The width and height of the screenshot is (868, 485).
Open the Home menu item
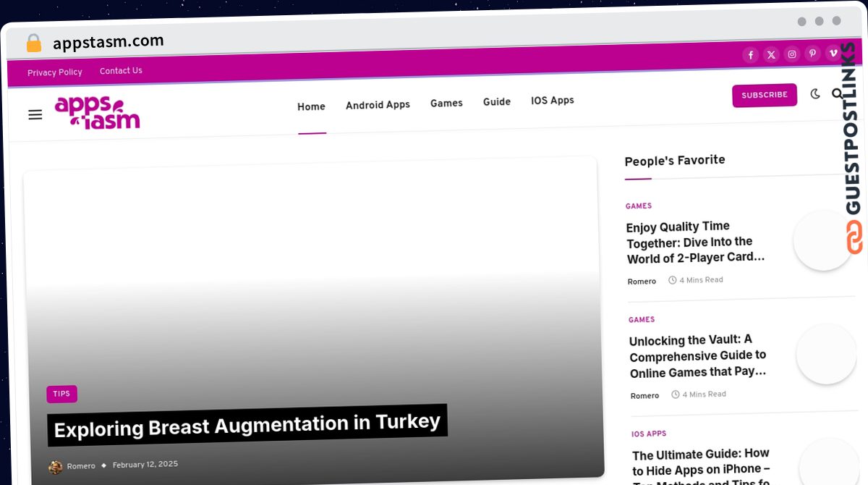tap(311, 107)
